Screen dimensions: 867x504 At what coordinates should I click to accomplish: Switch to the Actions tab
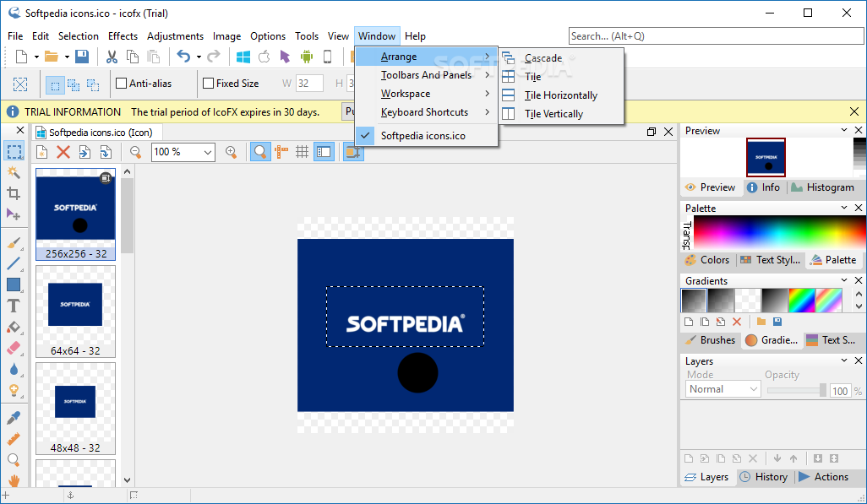(x=823, y=477)
